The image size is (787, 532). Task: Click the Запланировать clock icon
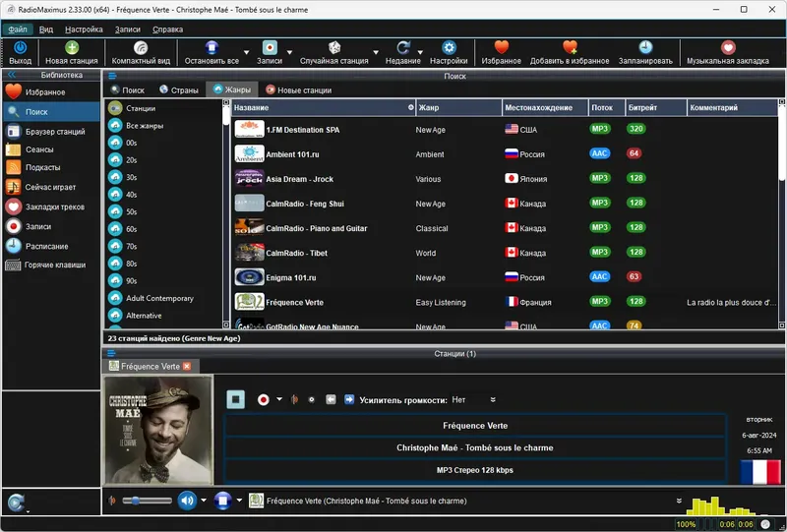[645, 47]
